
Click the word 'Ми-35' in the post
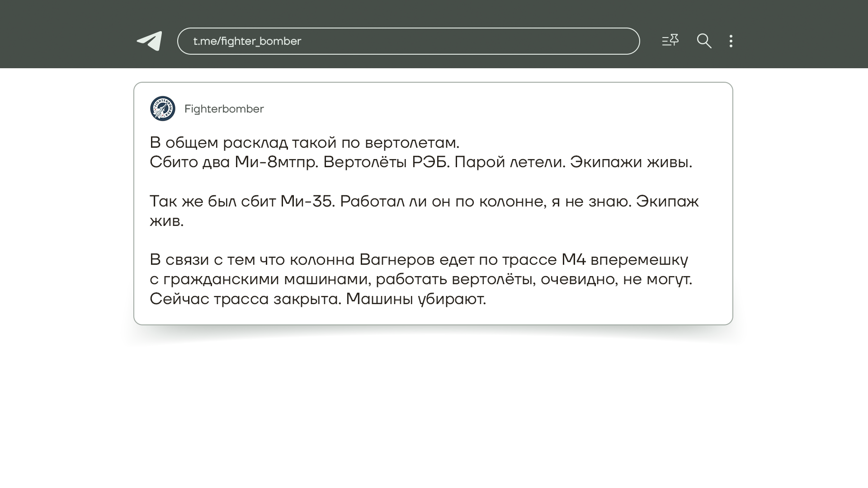[x=307, y=202]
